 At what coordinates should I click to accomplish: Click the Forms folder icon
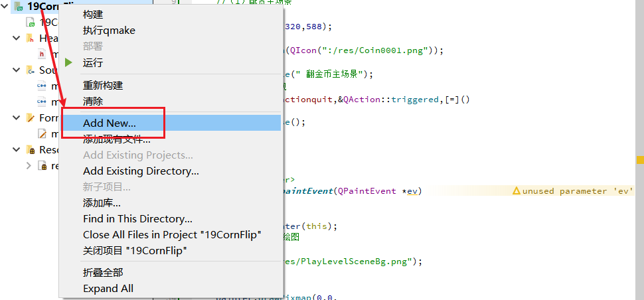(30, 117)
